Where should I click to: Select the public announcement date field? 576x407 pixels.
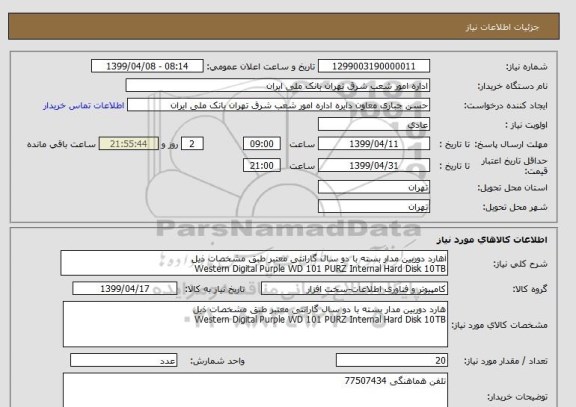[x=147, y=66]
